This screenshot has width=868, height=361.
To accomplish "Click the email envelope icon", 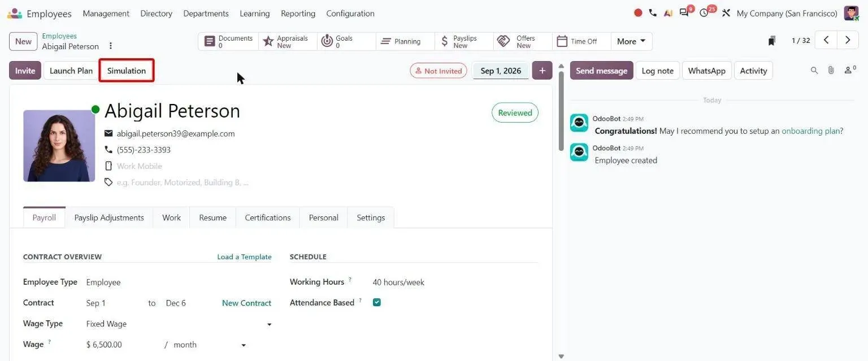I will click(108, 133).
